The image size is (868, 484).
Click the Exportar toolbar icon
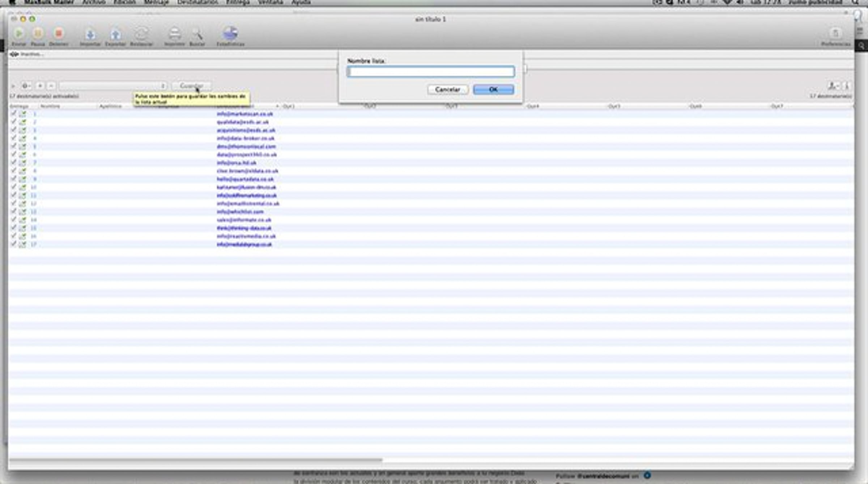[115, 35]
